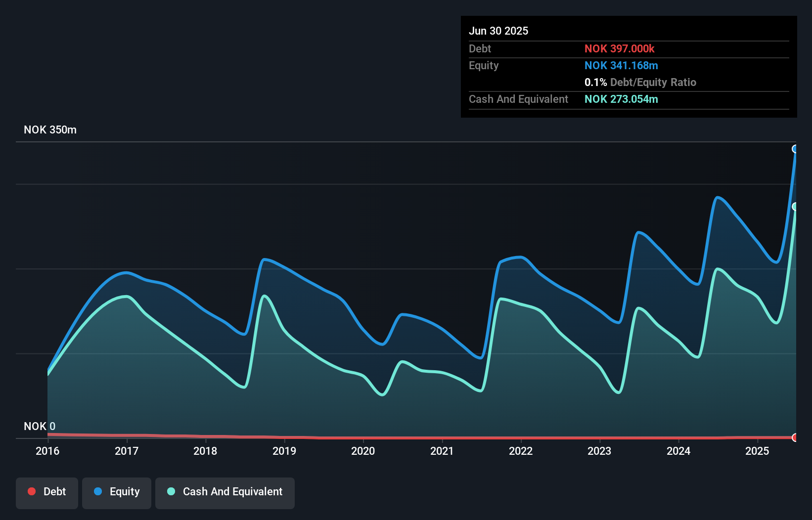This screenshot has height=520, width=812.
Task: Click the 2020 x-axis label
Action: tap(363, 451)
